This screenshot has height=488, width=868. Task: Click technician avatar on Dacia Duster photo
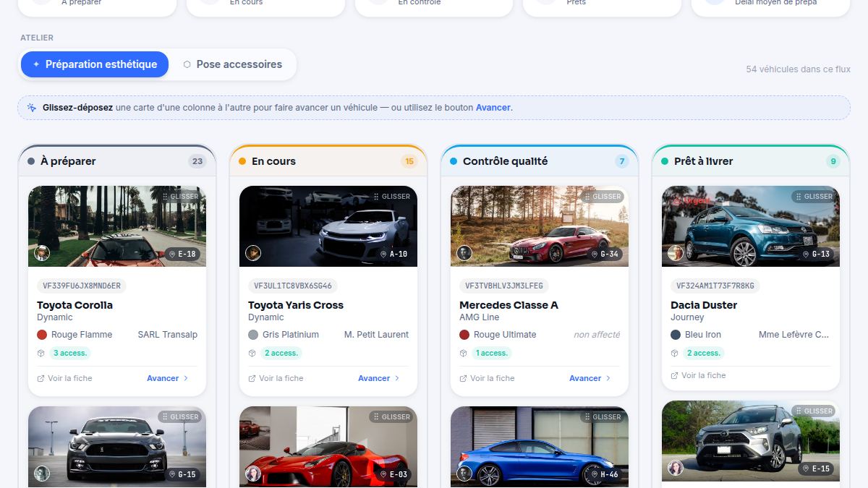(x=676, y=253)
